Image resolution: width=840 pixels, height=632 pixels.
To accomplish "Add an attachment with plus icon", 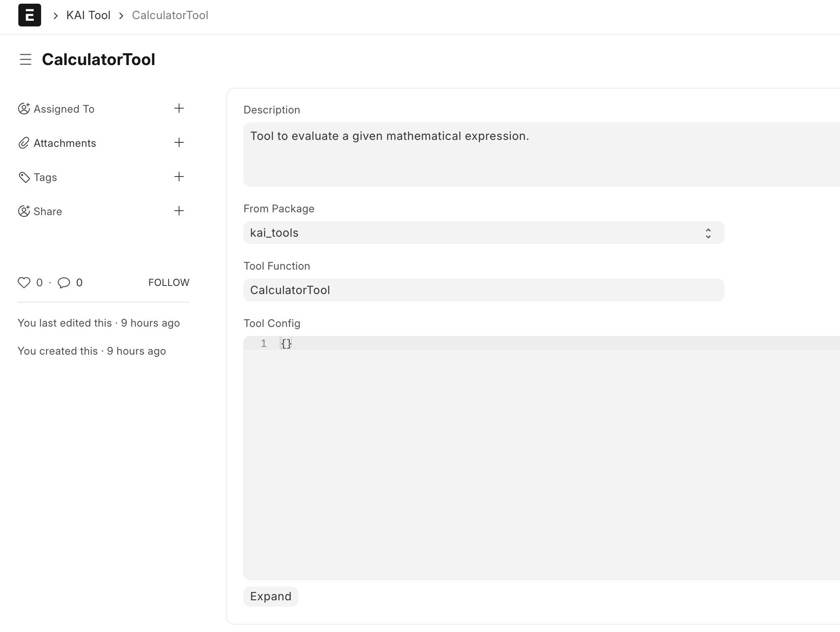I will click(x=179, y=142).
